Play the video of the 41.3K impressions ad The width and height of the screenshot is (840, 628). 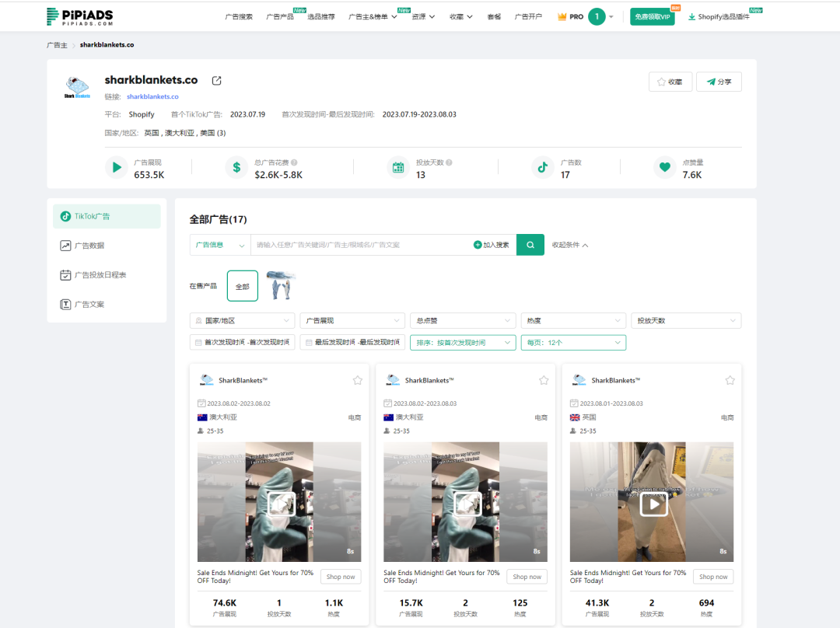[x=654, y=504]
